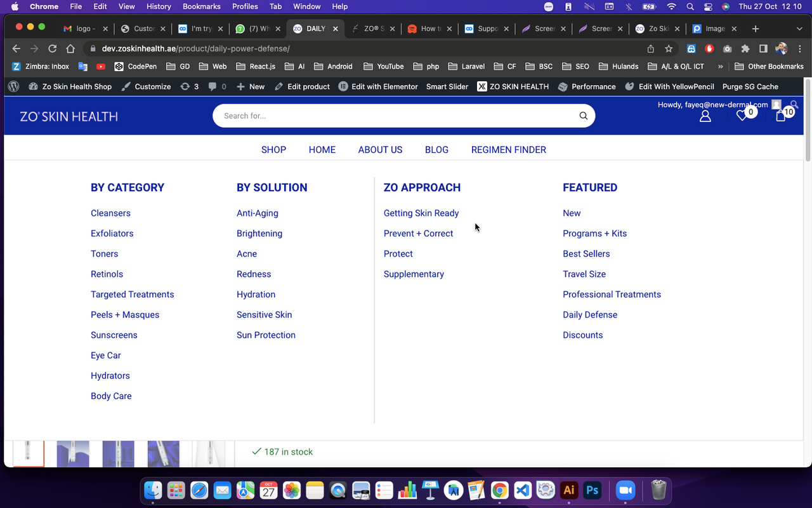Image resolution: width=812 pixels, height=508 pixels.
Task: Open the Trash in the dock
Action: click(x=658, y=490)
